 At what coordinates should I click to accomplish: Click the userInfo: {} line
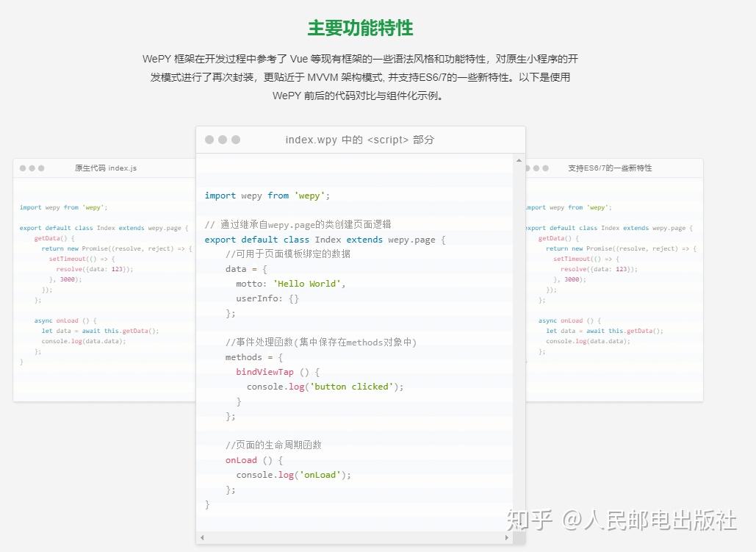tap(267, 298)
